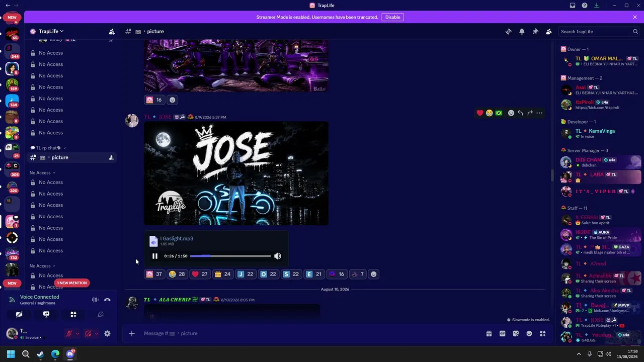Open the JOSE banner image
This screenshot has height=362, width=644.
[236, 173]
